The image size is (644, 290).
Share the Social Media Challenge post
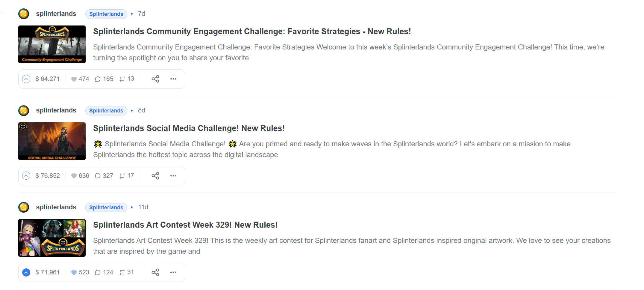tap(155, 176)
